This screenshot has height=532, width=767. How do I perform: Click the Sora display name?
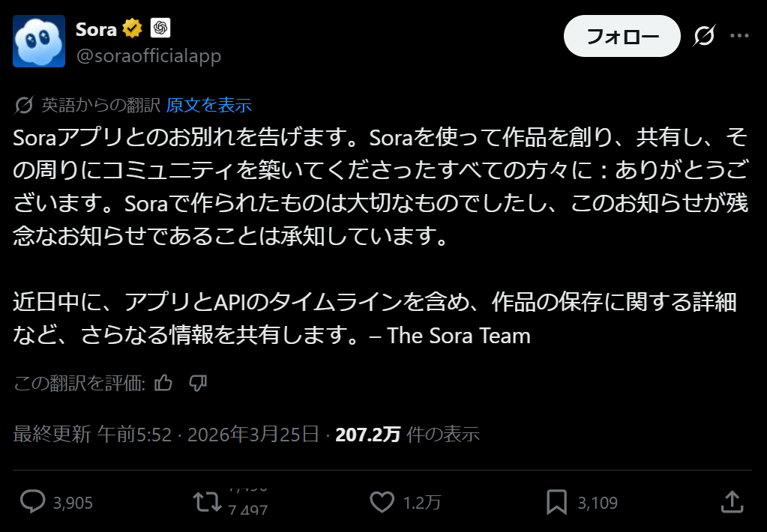[96, 29]
